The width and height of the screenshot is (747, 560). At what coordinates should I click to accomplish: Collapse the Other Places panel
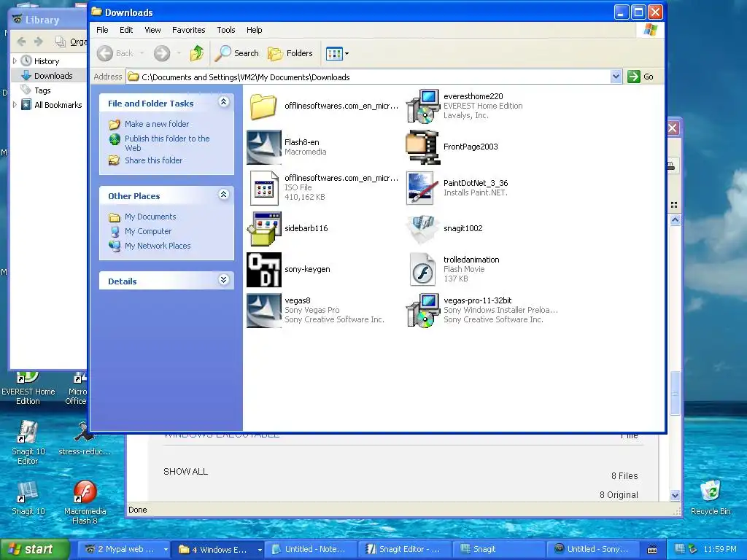pyautogui.click(x=224, y=194)
